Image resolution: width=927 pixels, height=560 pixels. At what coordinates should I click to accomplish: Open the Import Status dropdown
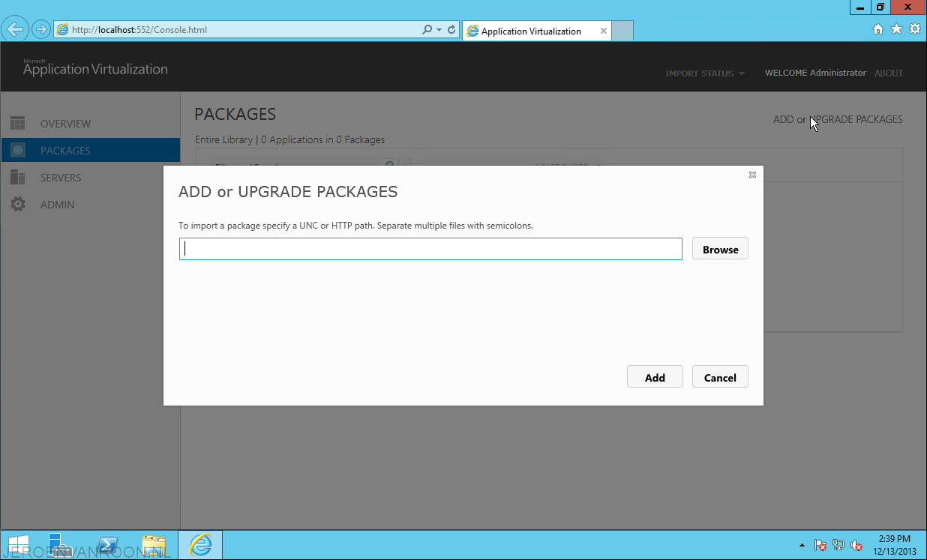click(705, 73)
